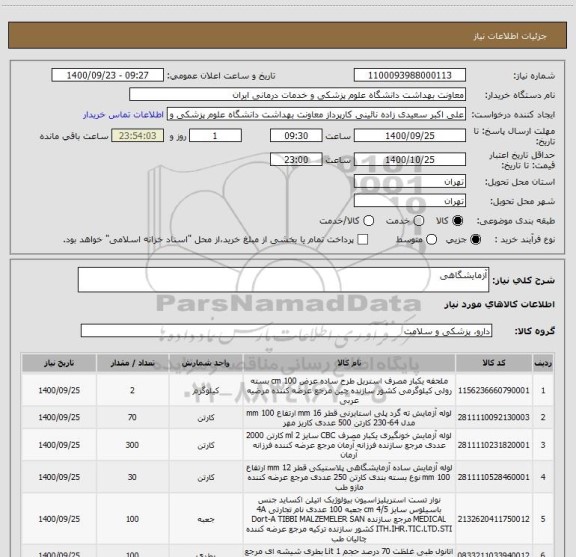Click quantity 70 in row 2

pyautogui.click(x=132, y=417)
